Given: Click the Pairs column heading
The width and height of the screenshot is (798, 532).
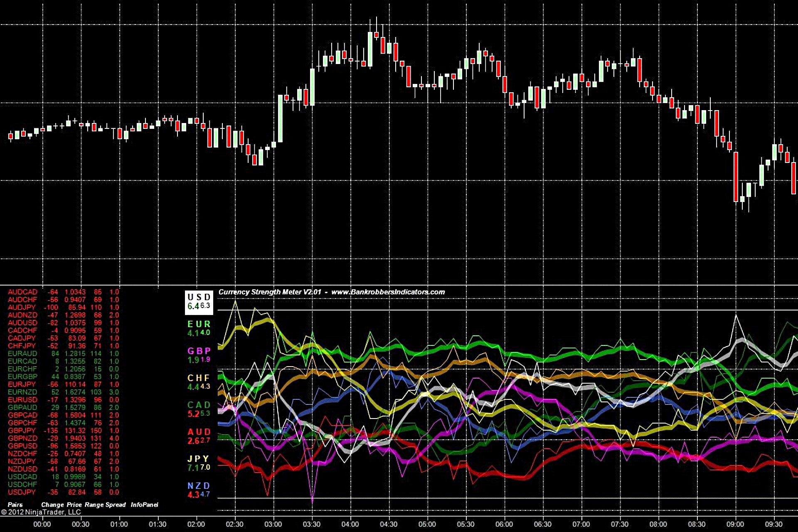Looking at the screenshot, I should (15, 505).
